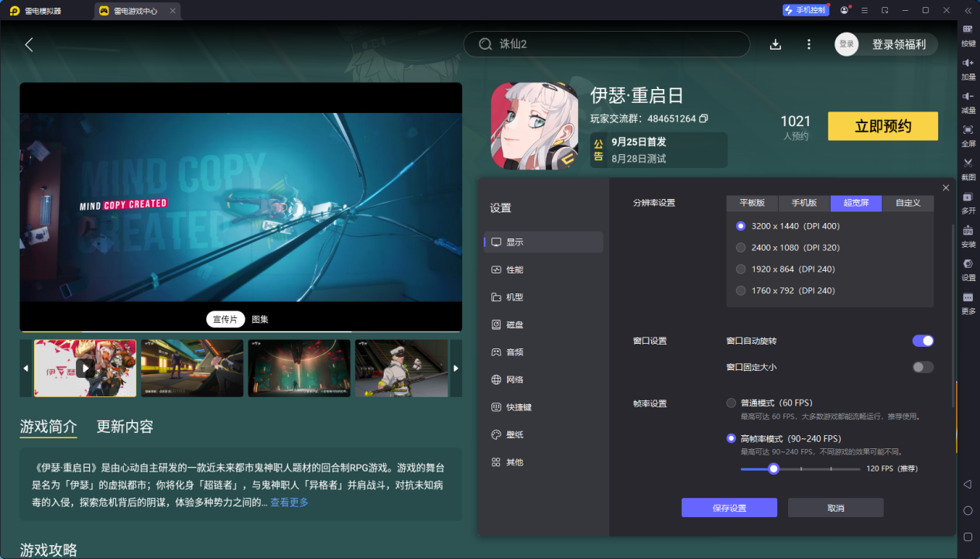
Task: Expand description with 查看更多 link
Action: pos(289,502)
